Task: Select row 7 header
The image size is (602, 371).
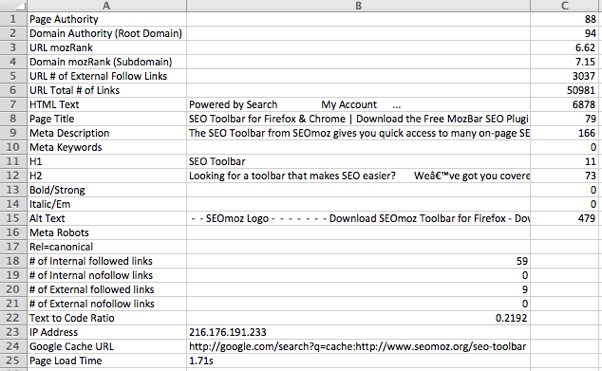Action: pos(13,104)
